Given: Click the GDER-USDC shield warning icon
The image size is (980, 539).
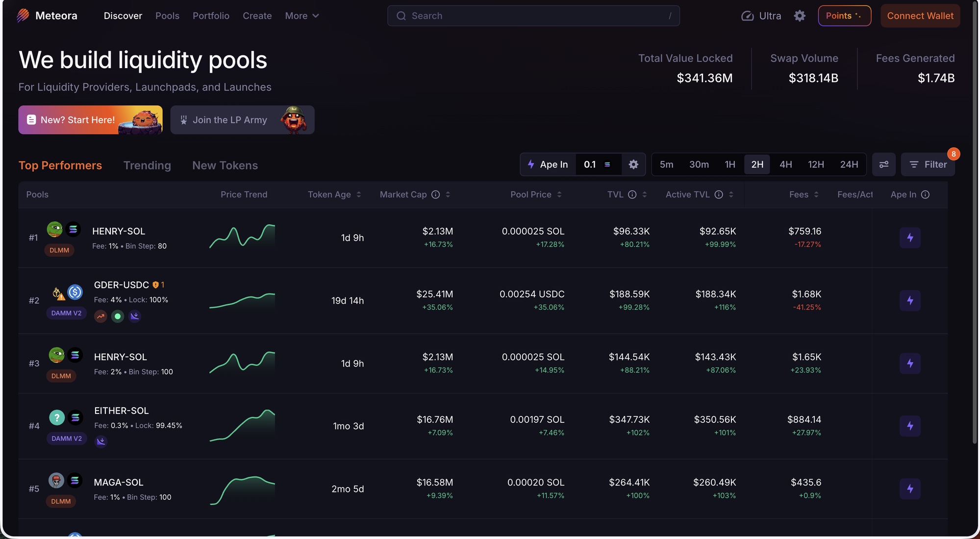Looking at the screenshot, I should pyautogui.click(x=155, y=285).
